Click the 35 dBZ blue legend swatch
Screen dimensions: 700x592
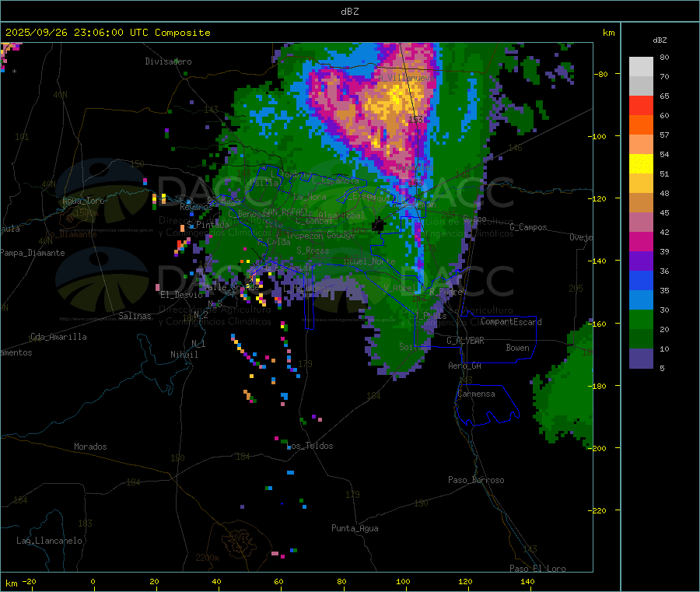pos(641,300)
